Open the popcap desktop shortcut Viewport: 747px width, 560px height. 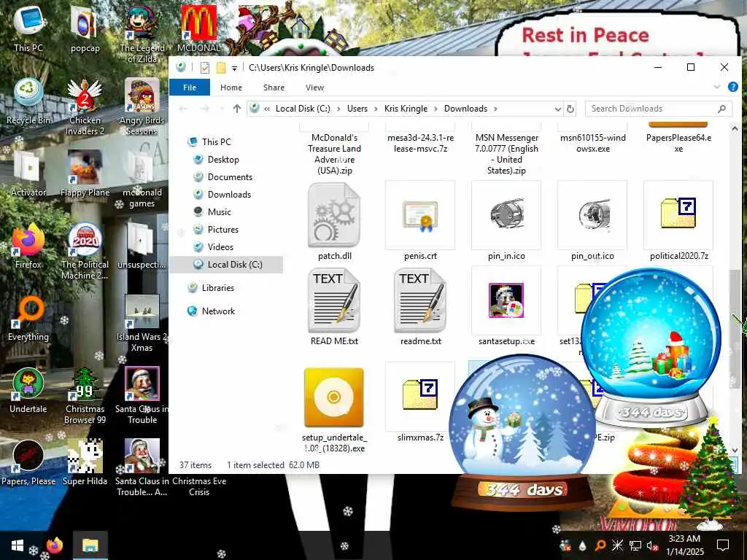pyautogui.click(x=85, y=28)
